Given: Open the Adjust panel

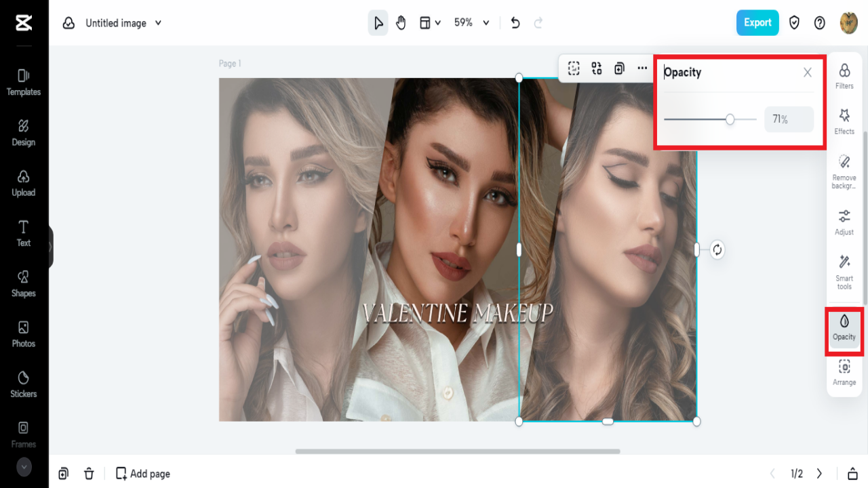Looking at the screenshot, I should point(844,222).
